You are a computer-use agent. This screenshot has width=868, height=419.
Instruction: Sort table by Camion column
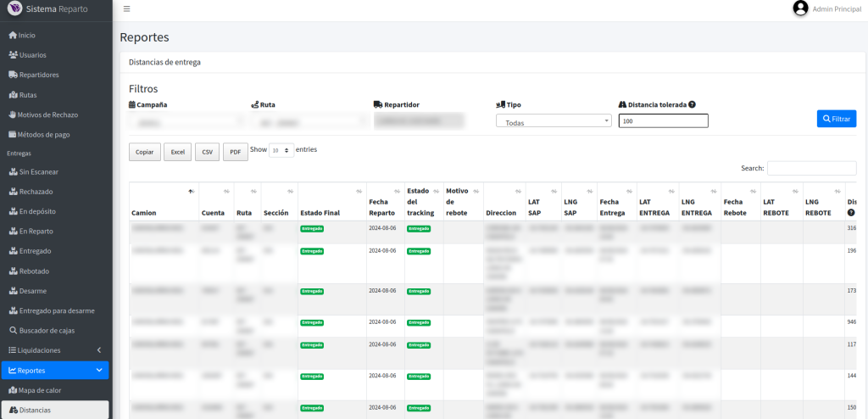pyautogui.click(x=164, y=202)
